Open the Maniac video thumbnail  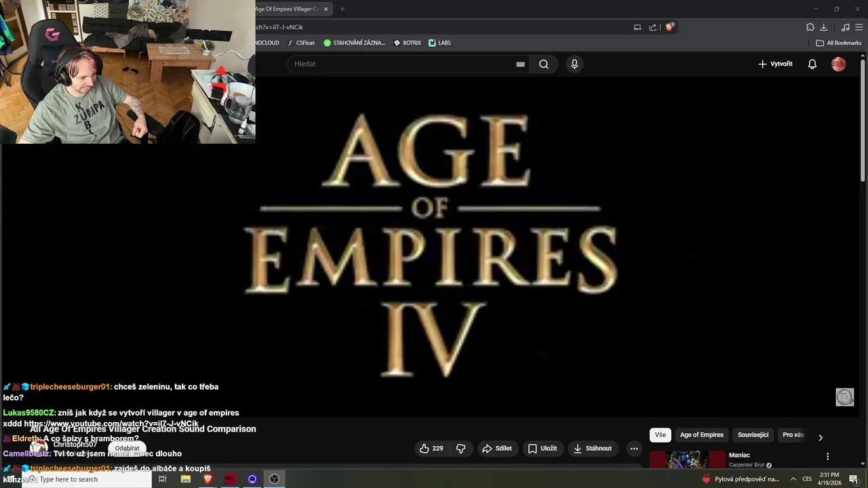tap(688, 460)
